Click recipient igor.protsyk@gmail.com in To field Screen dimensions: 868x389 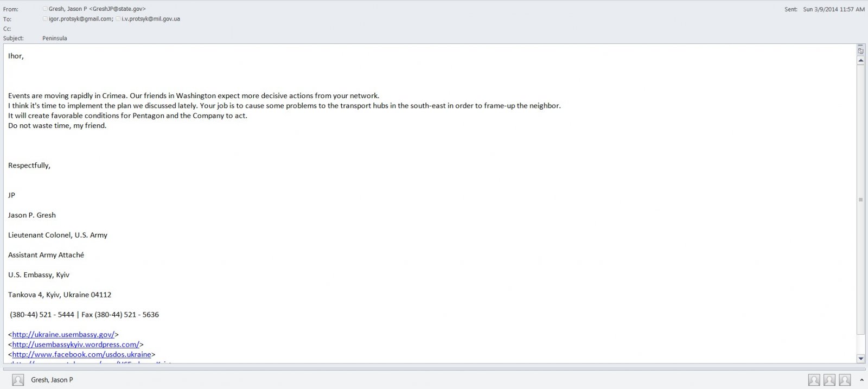click(x=80, y=18)
